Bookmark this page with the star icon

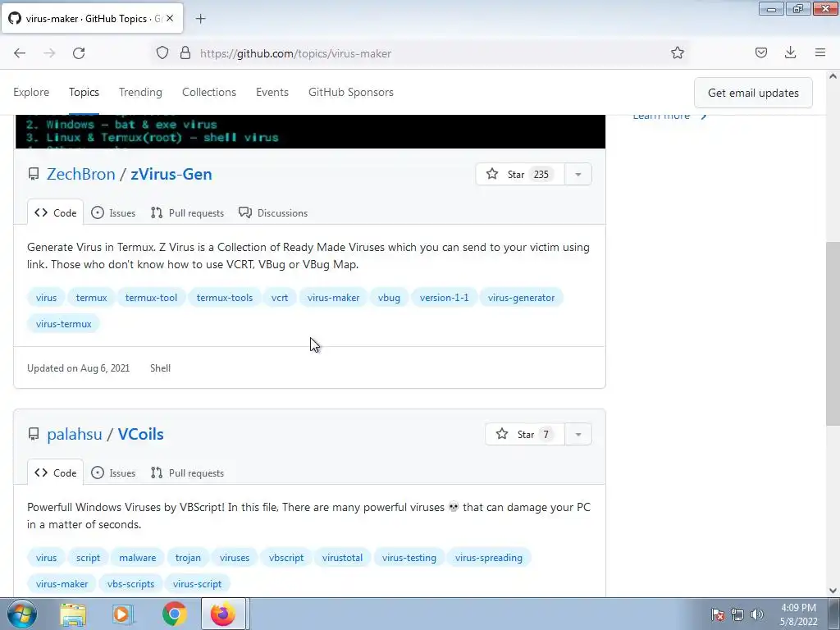(677, 53)
